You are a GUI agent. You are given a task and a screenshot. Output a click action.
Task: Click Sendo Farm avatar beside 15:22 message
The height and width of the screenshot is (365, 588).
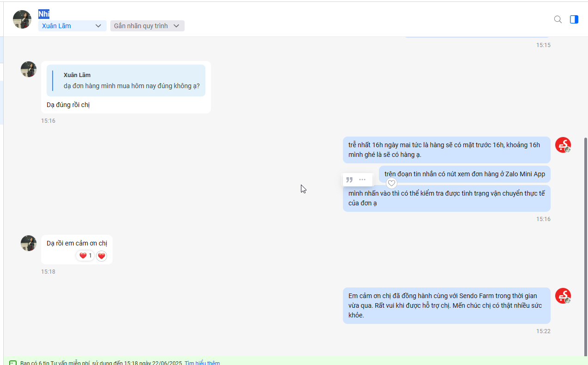click(563, 296)
